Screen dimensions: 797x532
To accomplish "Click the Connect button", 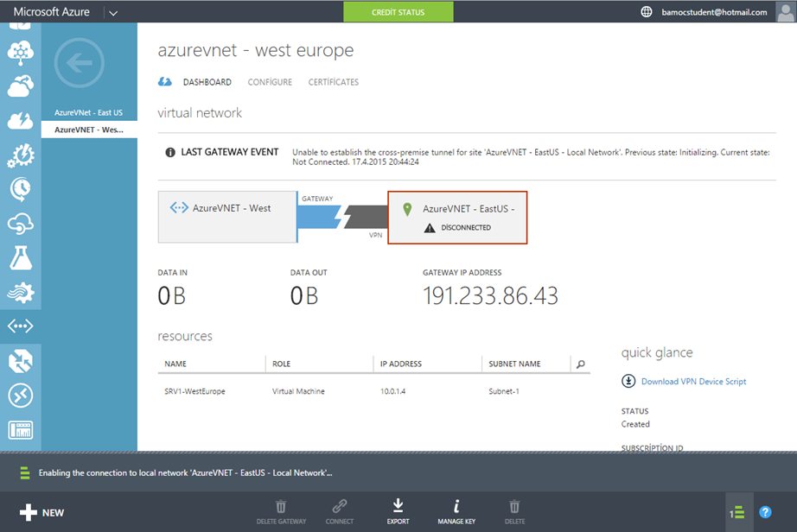I will click(x=340, y=511).
